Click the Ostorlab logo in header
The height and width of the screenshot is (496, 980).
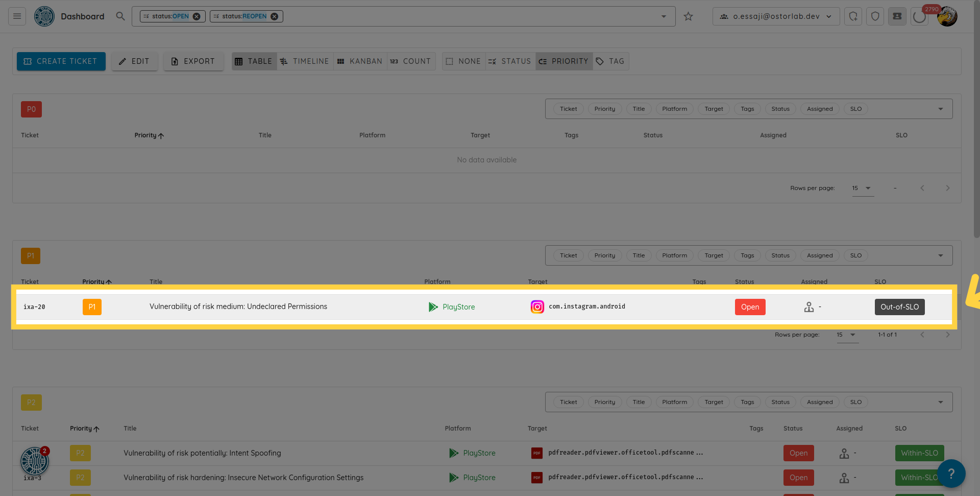pos(44,16)
